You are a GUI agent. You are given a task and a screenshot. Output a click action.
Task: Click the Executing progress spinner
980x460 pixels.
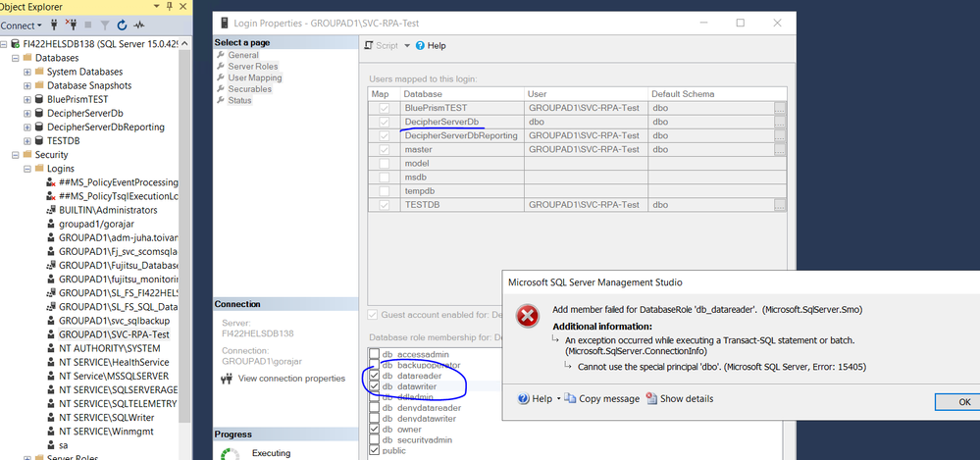click(231, 454)
